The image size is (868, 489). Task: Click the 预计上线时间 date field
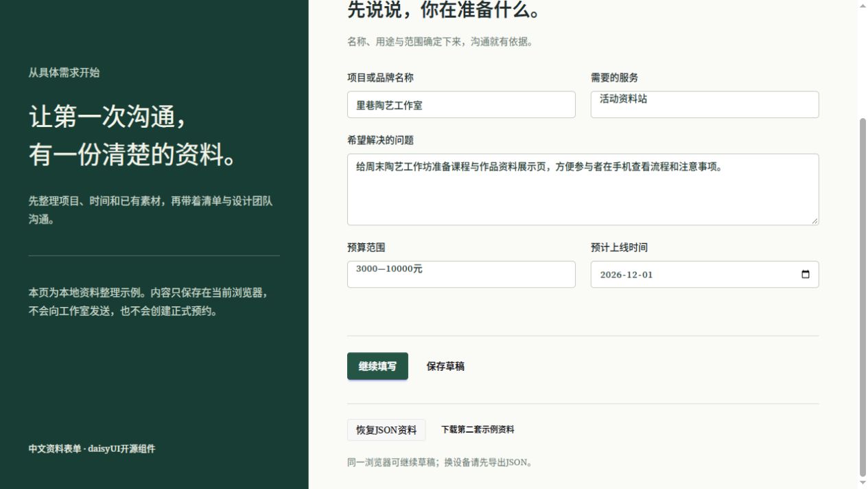pyautogui.click(x=705, y=274)
